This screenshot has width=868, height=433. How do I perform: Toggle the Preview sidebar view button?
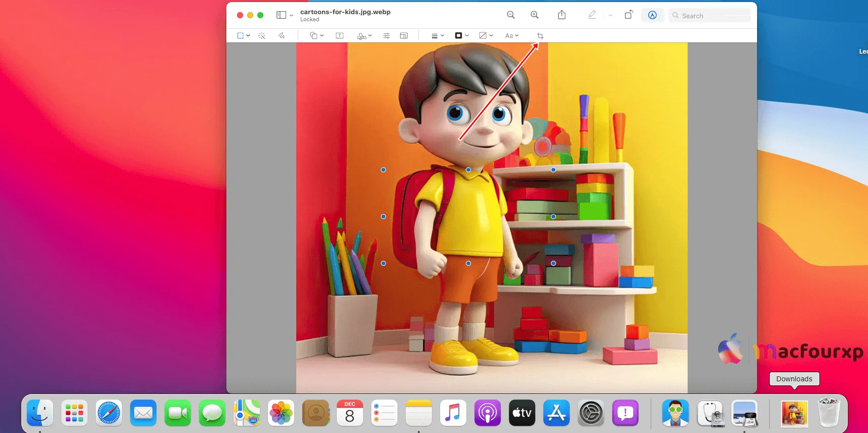tap(281, 15)
